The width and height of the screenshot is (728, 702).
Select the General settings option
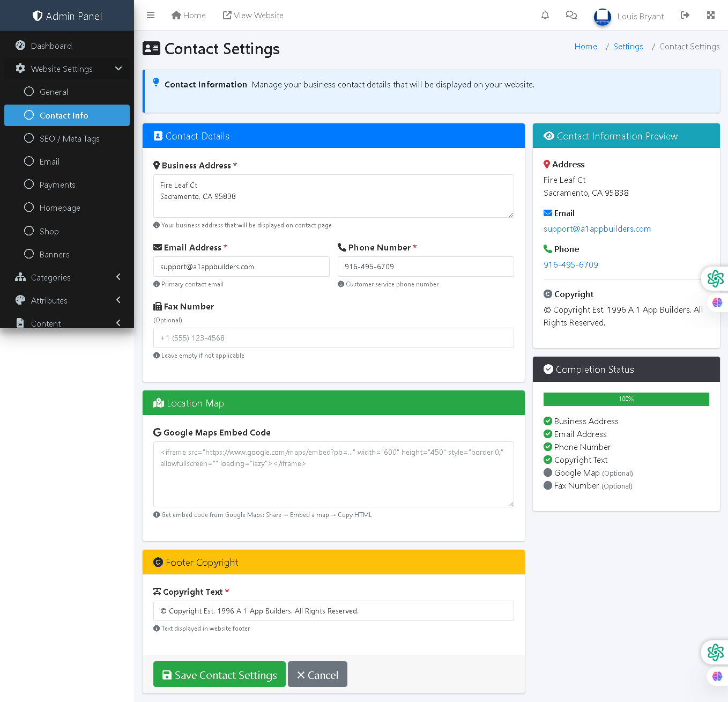[54, 92]
